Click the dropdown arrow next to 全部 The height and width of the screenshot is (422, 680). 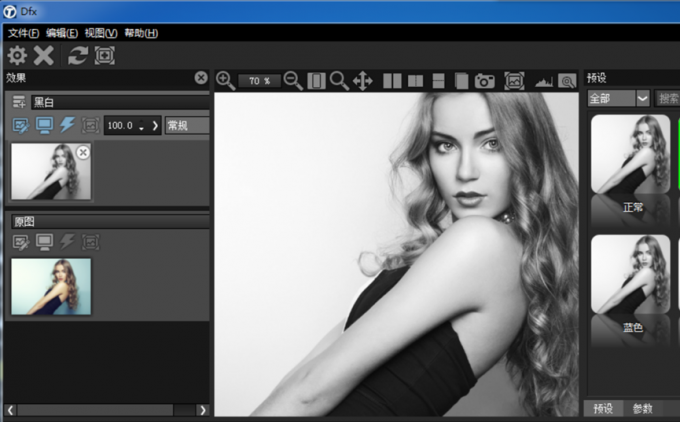tap(643, 98)
